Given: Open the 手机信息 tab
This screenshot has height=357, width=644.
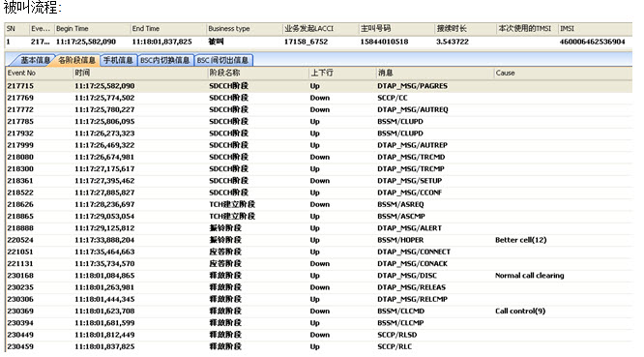Looking at the screenshot, I should click(x=118, y=60).
